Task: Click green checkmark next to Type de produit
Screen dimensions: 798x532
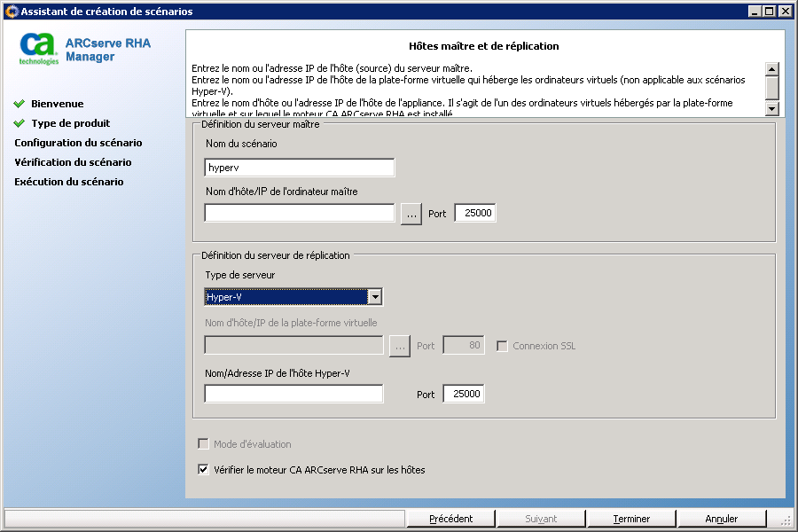Action: [20, 123]
